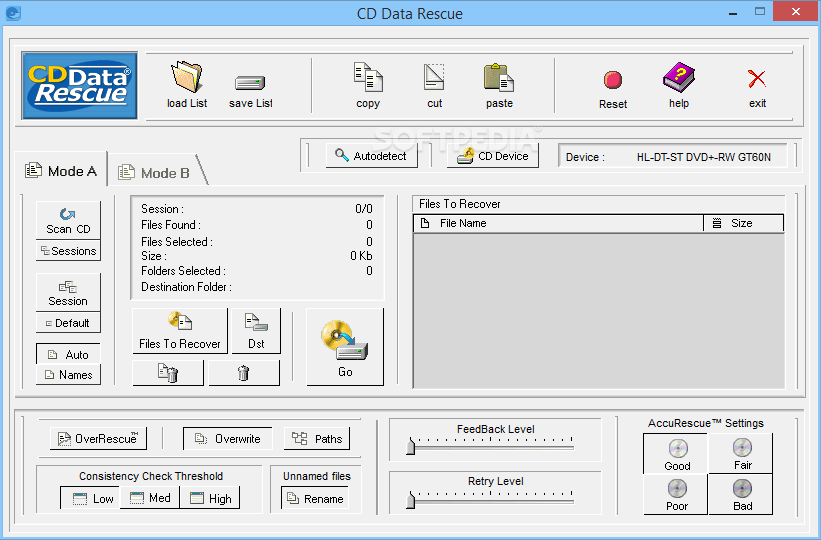Click the Device name field

[x=673, y=157]
